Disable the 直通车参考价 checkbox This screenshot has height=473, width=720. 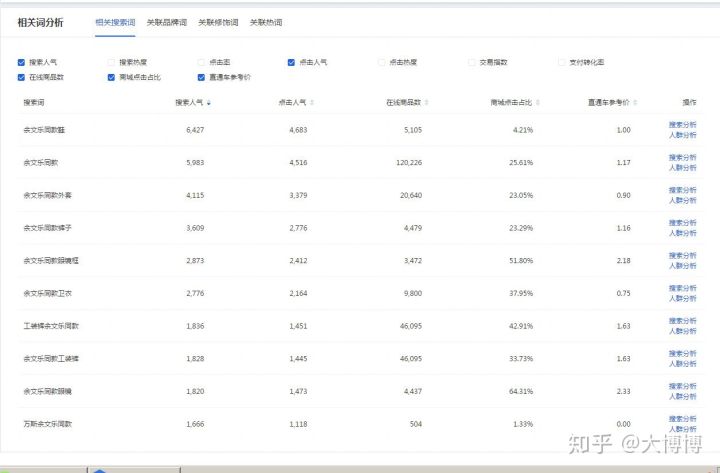[x=202, y=77]
